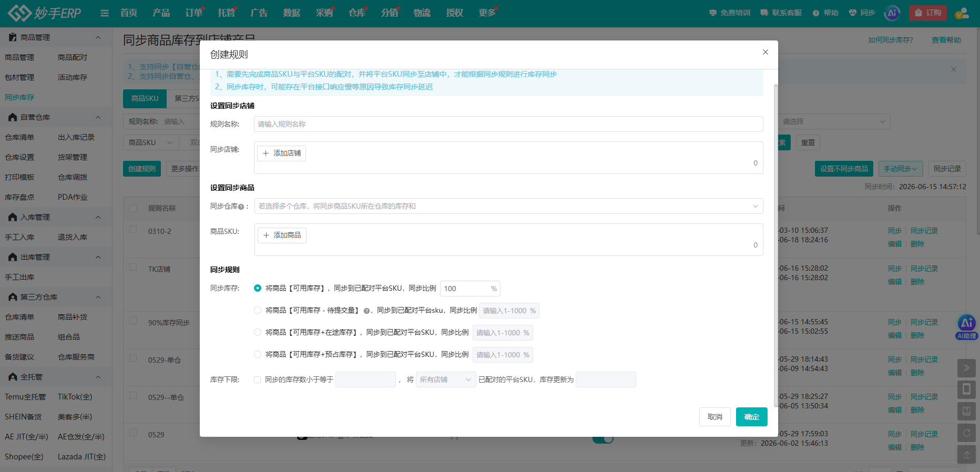980x472 pixels.
Task: Click the hamburger menu icon beside logo
Action: [105, 13]
